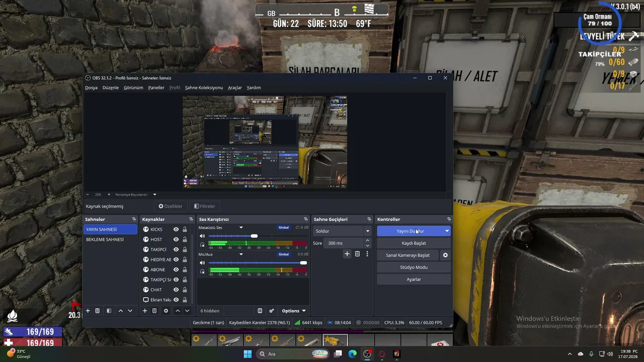Image resolution: width=644 pixels, height=362 pixels.
Task: Mute the Mic/Aux speaker icon
Action: click(202, 262)
